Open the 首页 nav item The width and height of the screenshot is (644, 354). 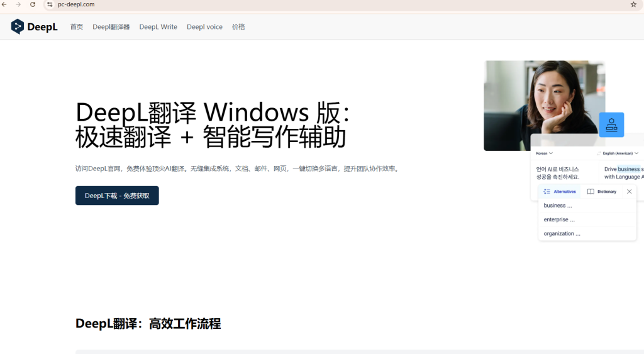(x=77, y=27)
